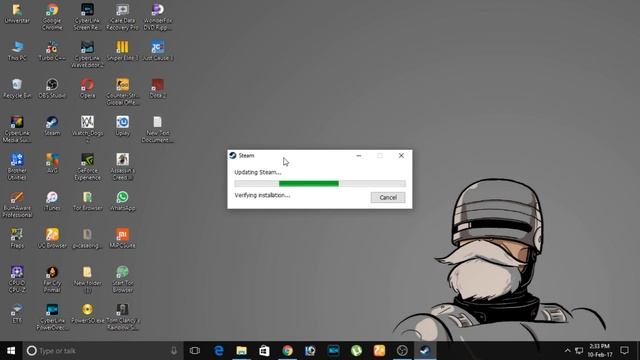Click the Cortana microphone icon

[174, 351]
